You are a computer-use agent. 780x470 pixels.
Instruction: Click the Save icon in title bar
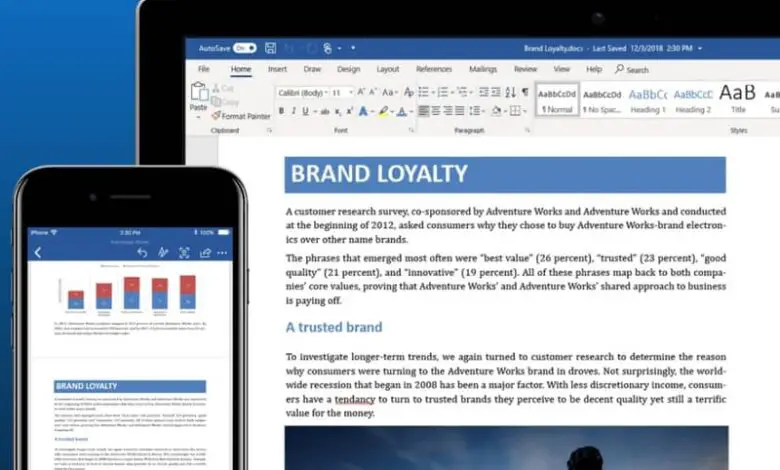coord(270,48)
